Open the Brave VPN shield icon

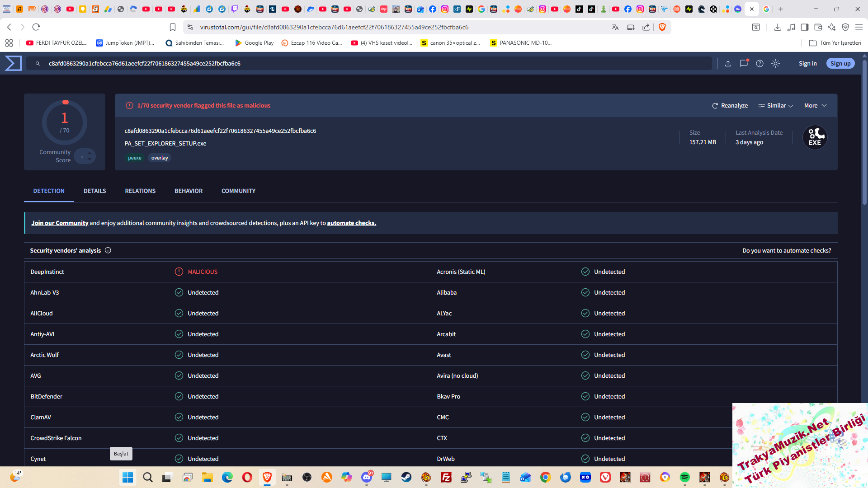pyautogui.click(x=845, y=28)
